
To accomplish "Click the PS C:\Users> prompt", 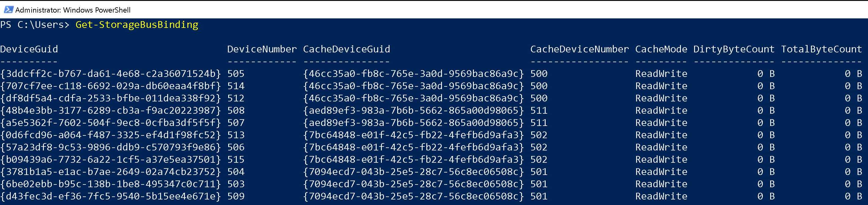I will click(35, 25).
